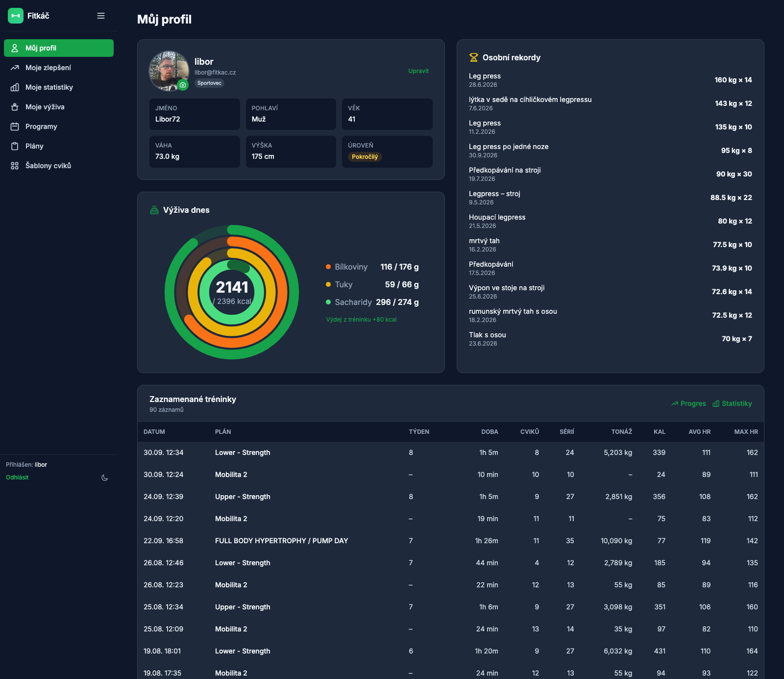The width and height of the screenshot is (784, 679).
Task: Click the Moje výživa food icon
Action: click(x=15, y=107)
